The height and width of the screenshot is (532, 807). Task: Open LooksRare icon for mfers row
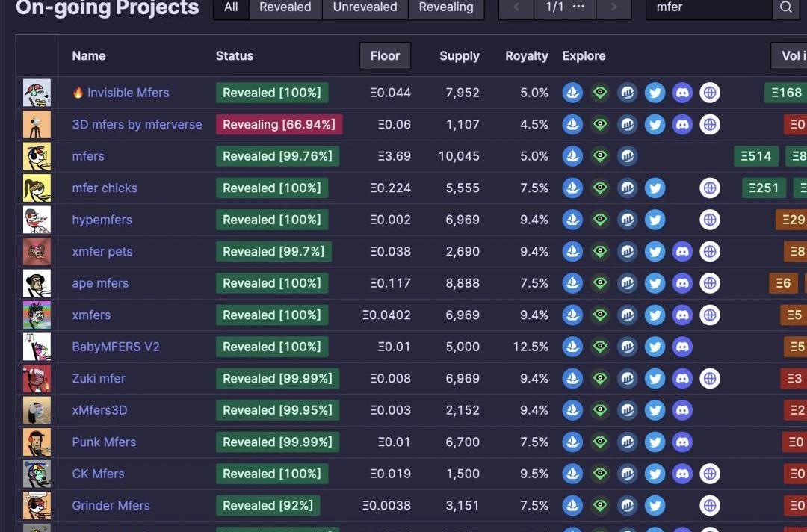(x=600, y=156)
